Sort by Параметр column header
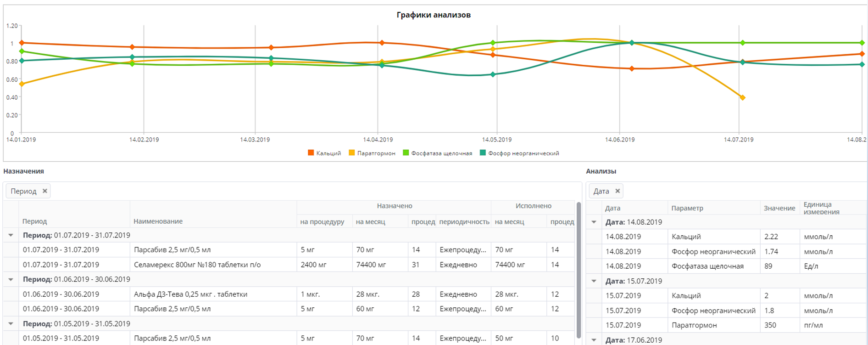 pos(687,208)
